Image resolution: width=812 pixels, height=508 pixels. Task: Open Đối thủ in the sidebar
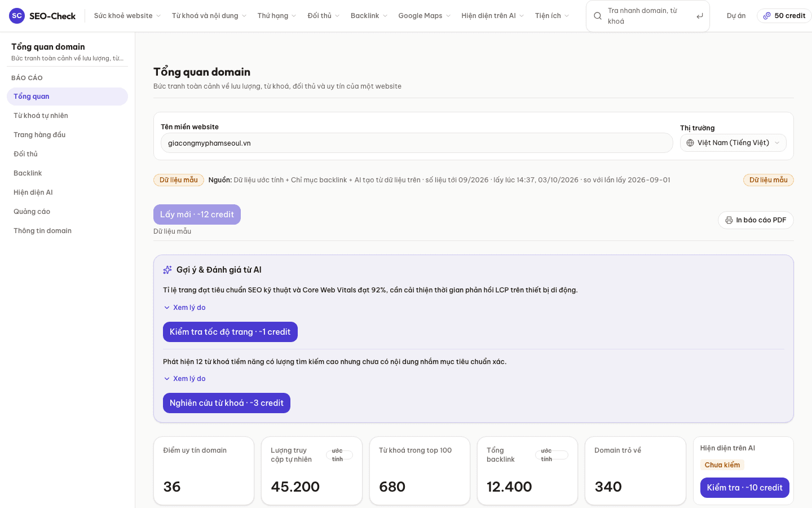(x=67, y=154)
